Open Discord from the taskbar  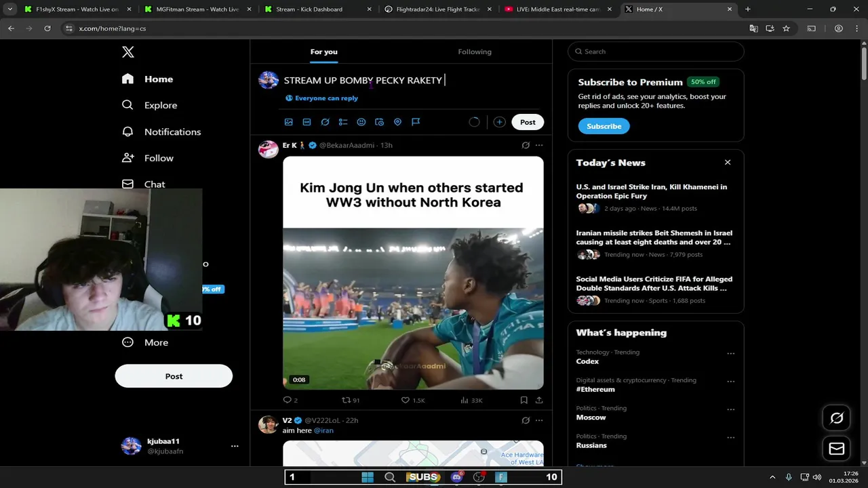point(456,477)
